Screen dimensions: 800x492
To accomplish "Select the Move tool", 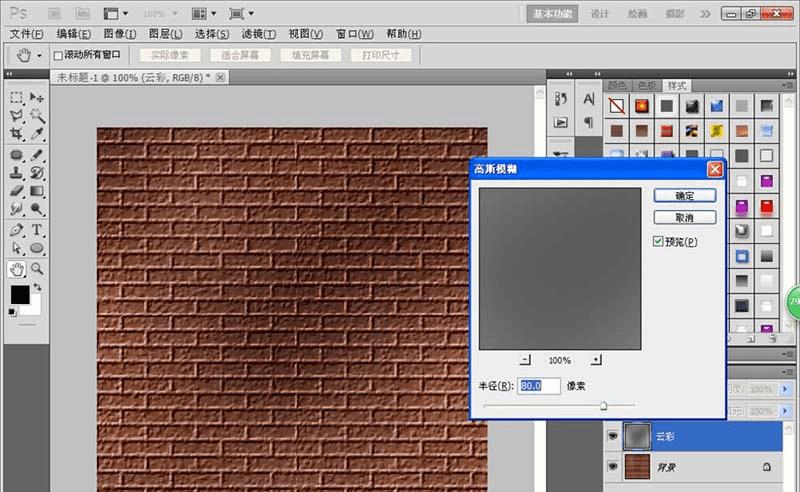I will coord(37,97).
